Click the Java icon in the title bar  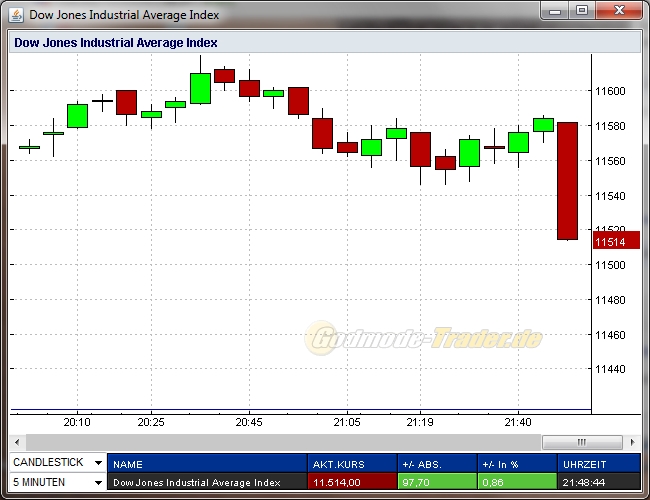coord(17,15)
